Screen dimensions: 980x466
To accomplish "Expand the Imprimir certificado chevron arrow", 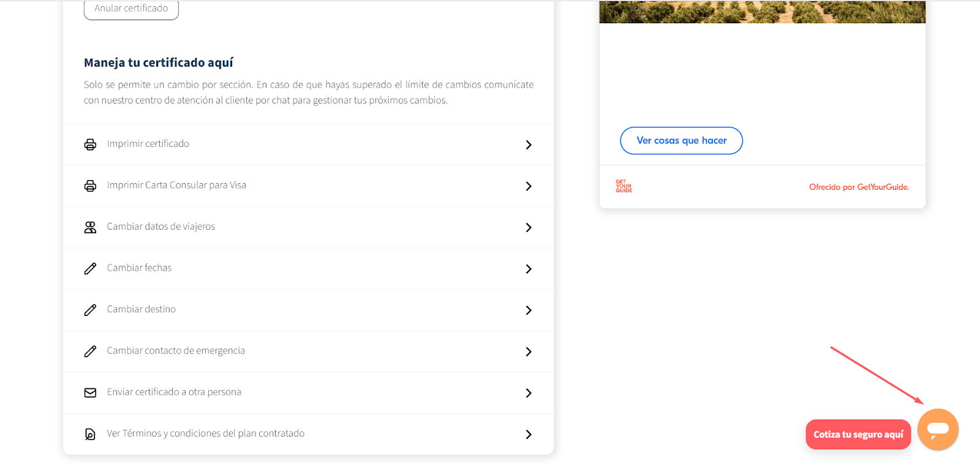I will 529,145.
